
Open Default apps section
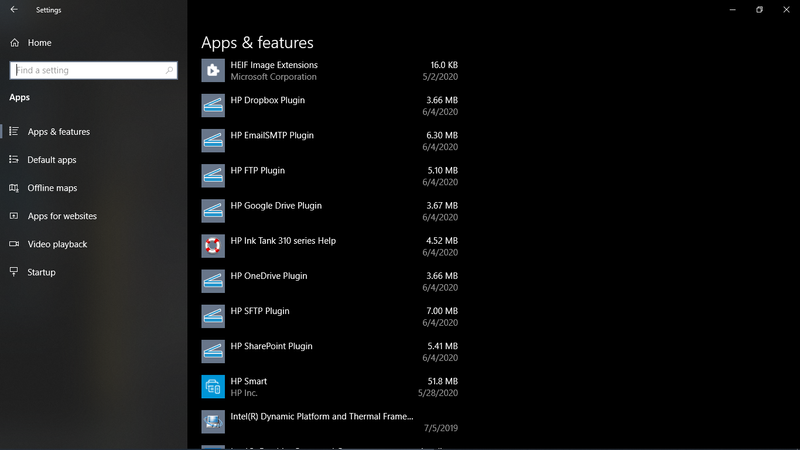[x=52, y=160]
